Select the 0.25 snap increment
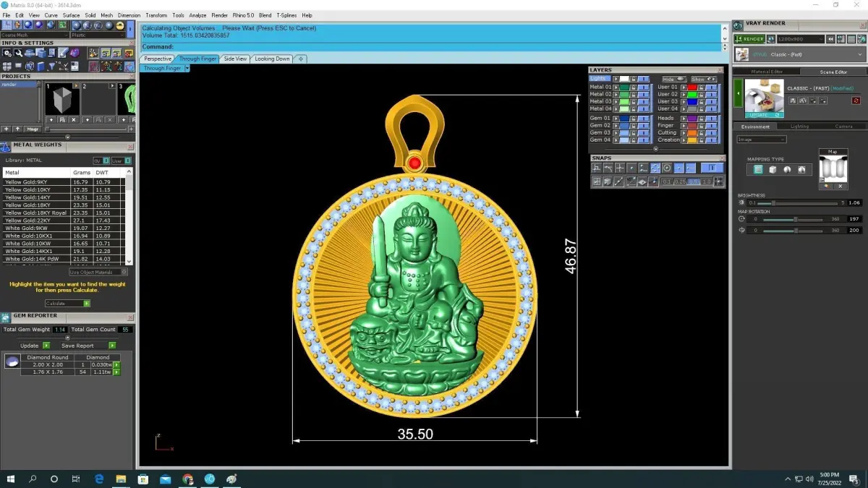Screen dimensions: 868x488 [679, 182]
